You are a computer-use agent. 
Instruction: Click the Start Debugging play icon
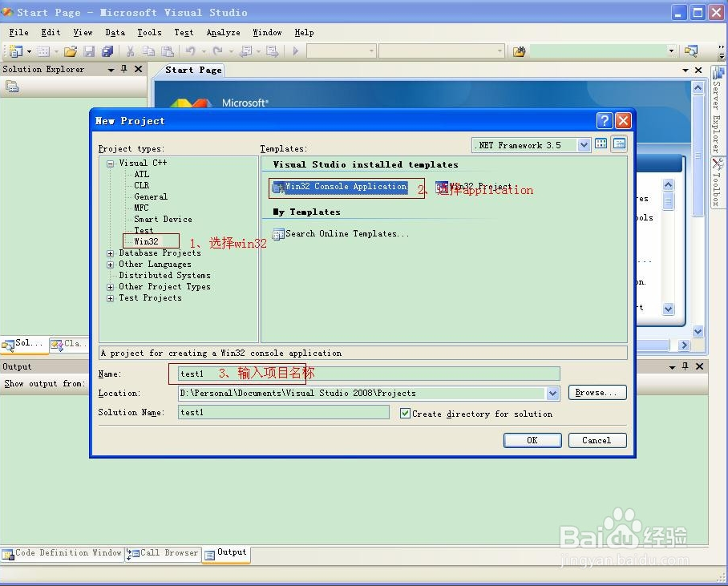click(x=296, y=51)
